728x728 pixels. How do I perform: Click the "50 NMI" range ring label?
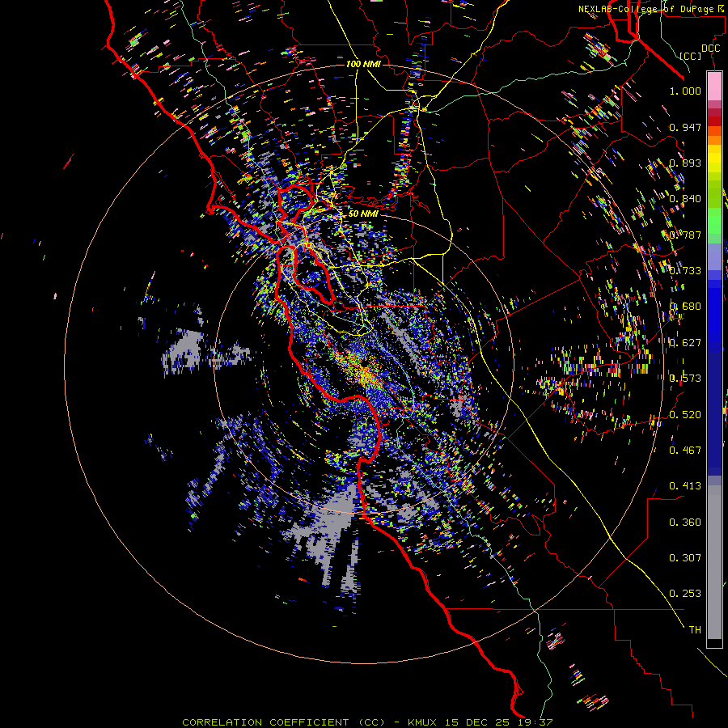pyautogui.click(x=363, y=214)
